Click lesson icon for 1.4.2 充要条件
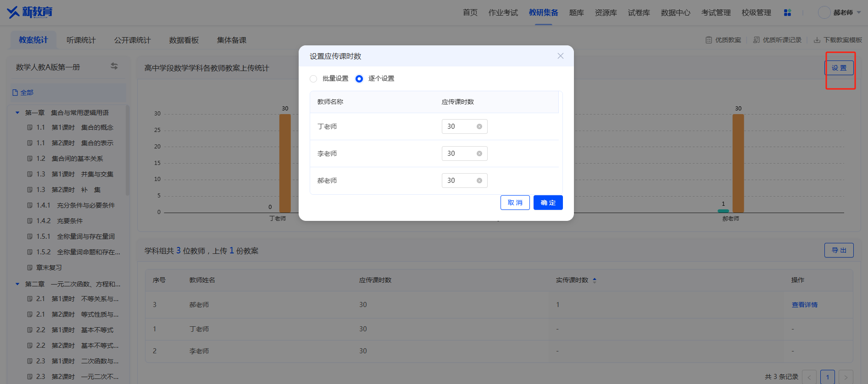The height and width of the screenshot is (384, 868). [30, 221]
